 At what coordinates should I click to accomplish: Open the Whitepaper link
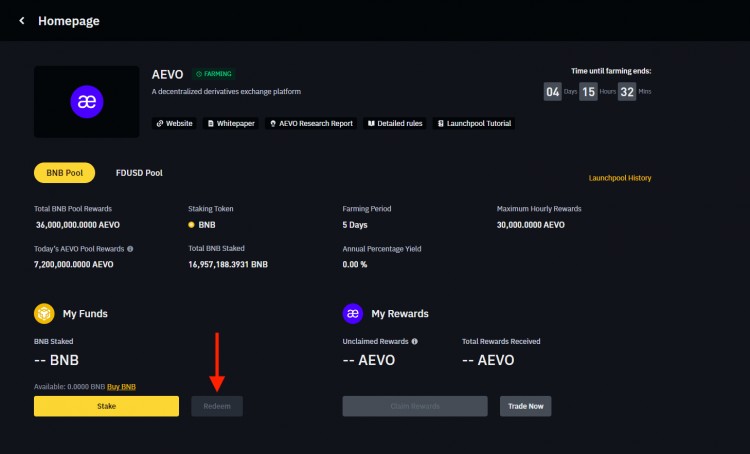click(231, 123)
